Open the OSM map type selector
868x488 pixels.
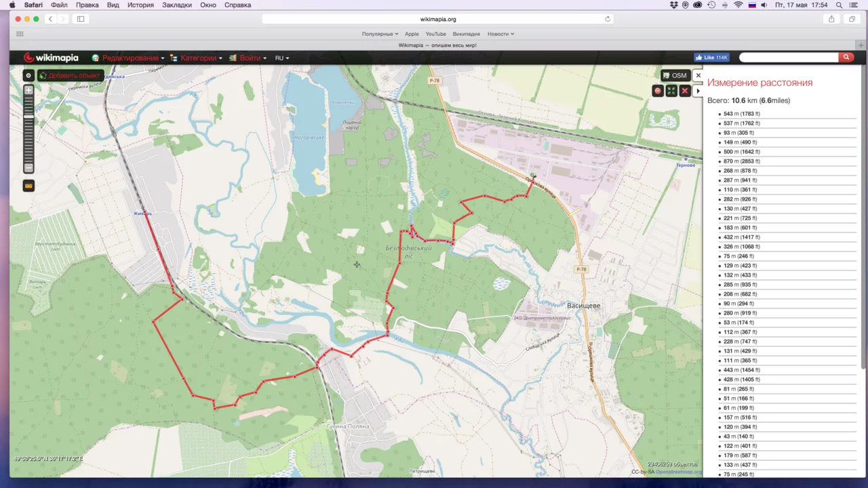tap(675, 75)
